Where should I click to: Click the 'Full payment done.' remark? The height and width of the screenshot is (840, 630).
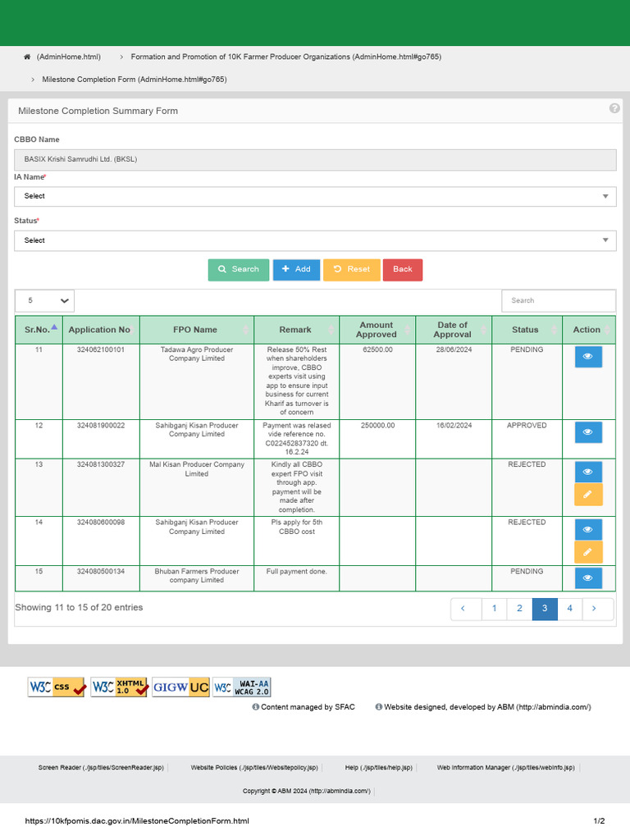click(296, 572)
